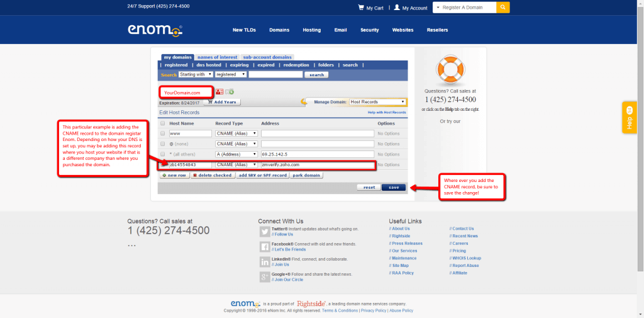Screen dimensions: 644x318
Task: Select the expiring submenu item
Action: [239, 65]
